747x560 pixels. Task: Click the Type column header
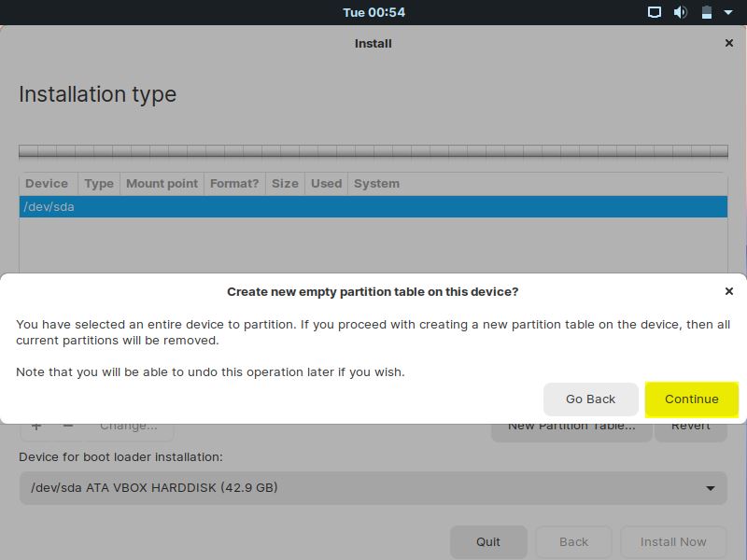99,183
